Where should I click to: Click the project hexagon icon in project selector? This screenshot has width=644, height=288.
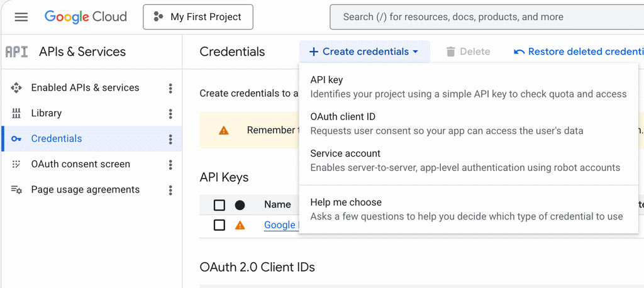[x=158, y=17]
